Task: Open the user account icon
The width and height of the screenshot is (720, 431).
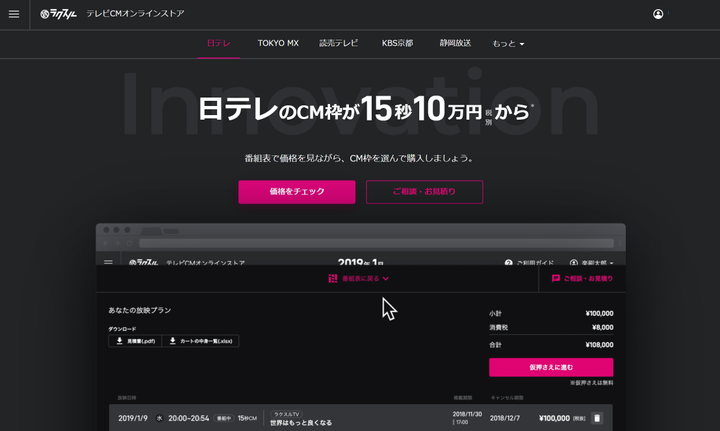Action: point(658,14)
